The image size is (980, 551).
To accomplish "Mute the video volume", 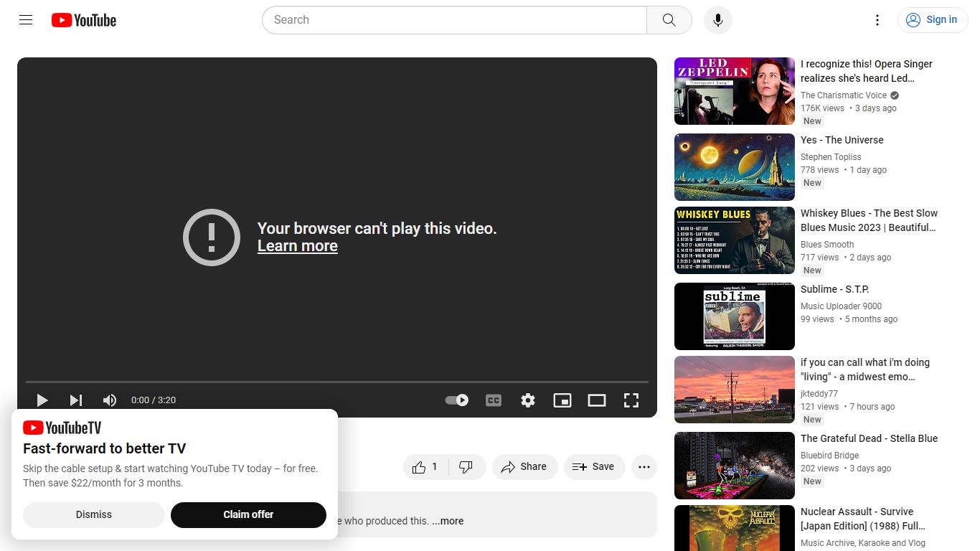I will click(110, 400).
